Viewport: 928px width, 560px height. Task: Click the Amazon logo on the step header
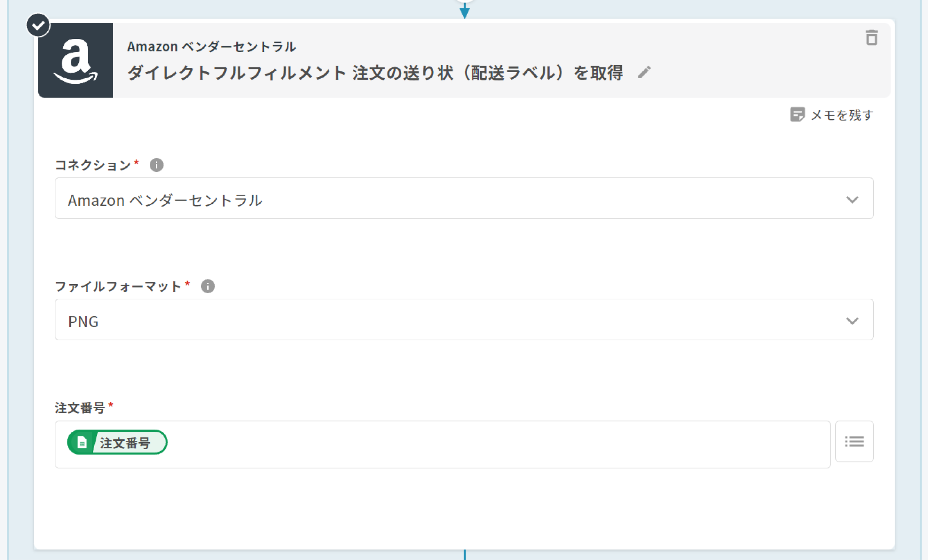(75, 60)
